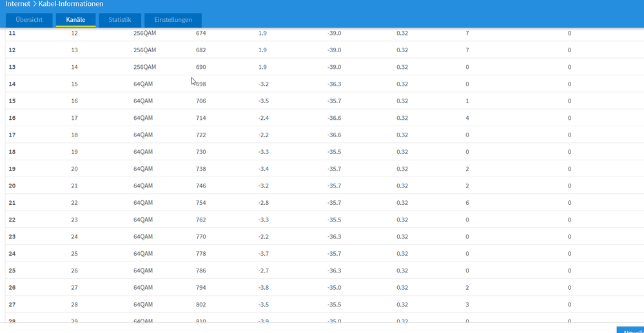
Task: Click the Kabel-Informationen breadcrumb title
Action: pos(71,4)
